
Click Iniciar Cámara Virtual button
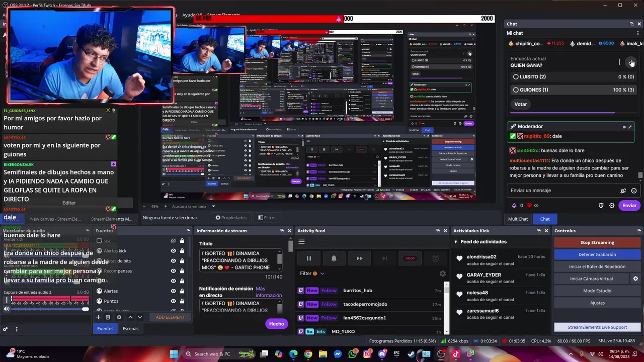pyautogui.click(x=591, y=279)
